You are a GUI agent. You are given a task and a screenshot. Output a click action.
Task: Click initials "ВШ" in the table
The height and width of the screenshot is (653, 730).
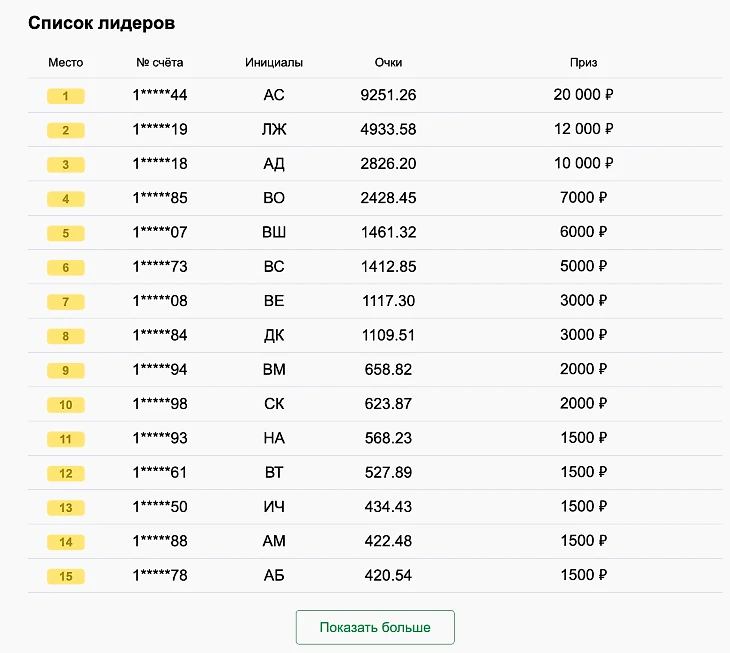[x=274, y=232]
